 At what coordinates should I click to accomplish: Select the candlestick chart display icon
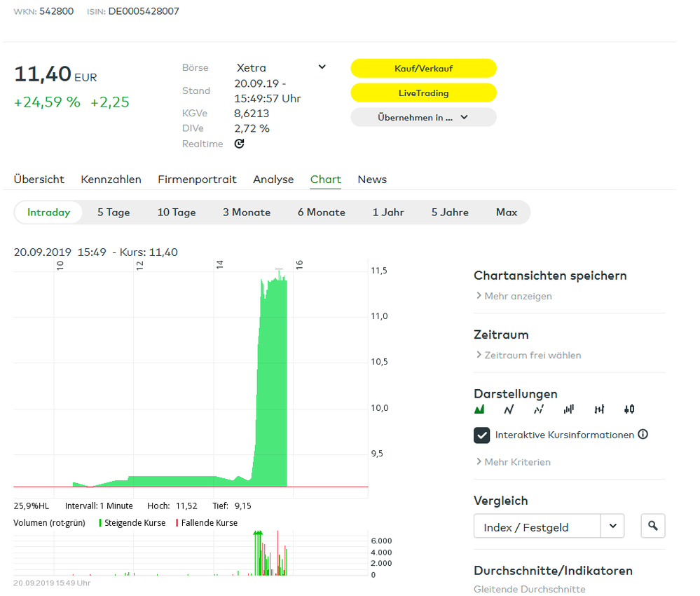click(x=629, y=409)
